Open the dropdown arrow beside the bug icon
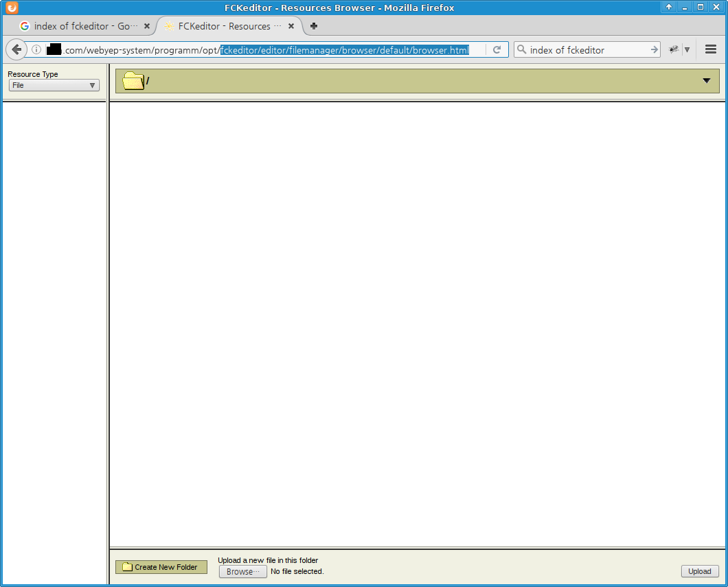 (x=687, y=49)
